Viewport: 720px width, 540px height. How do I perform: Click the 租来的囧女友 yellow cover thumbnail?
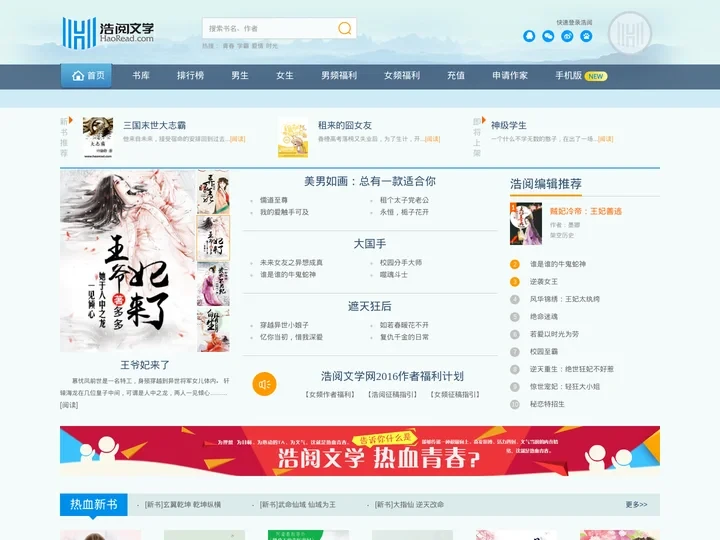[293, 137]
